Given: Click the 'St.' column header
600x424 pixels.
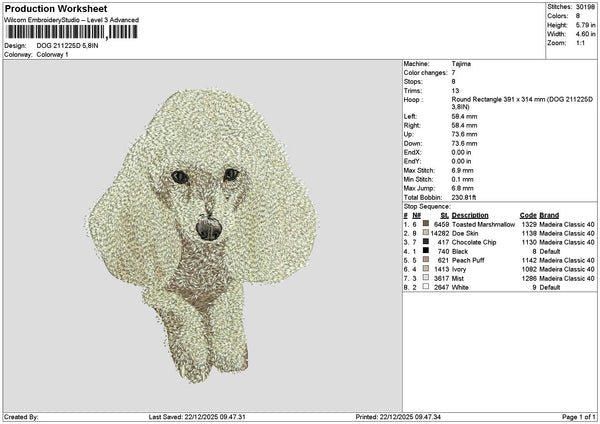Looking at the screenshot, I should [x=444, y=215].
